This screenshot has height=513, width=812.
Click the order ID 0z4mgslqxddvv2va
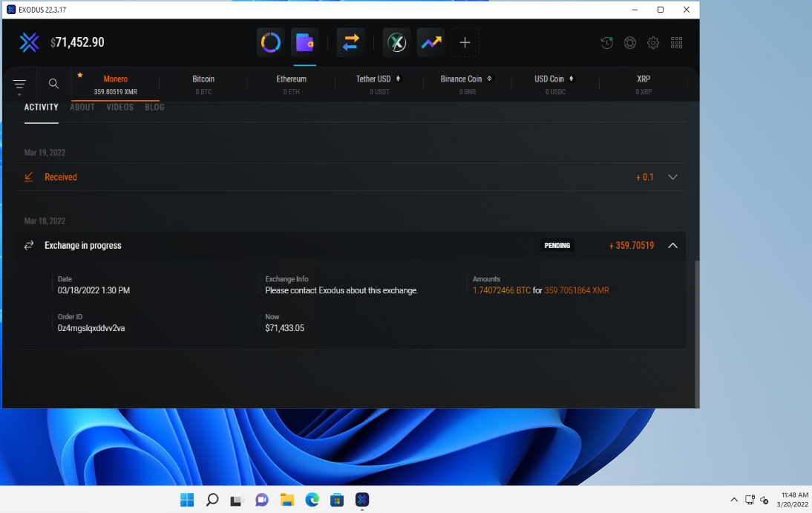click(91, 328)
